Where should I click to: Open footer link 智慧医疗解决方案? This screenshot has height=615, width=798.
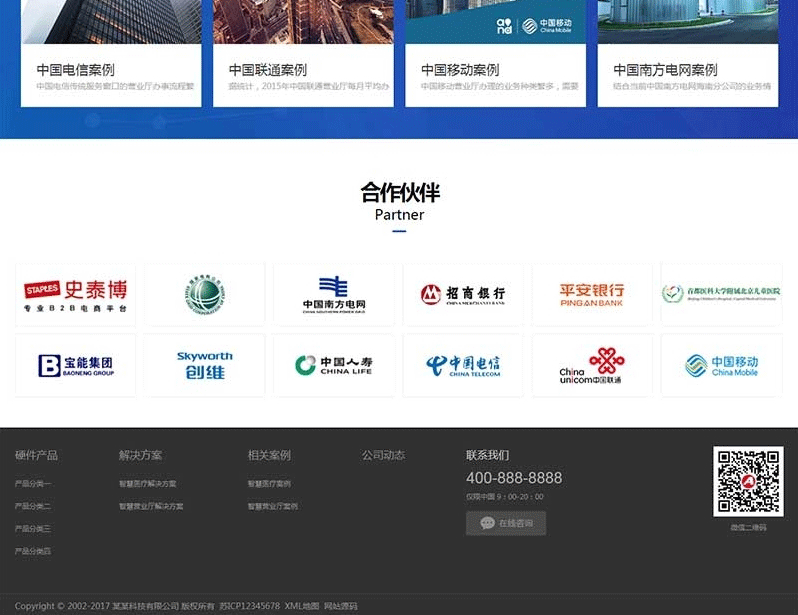(x=148, y=484)
